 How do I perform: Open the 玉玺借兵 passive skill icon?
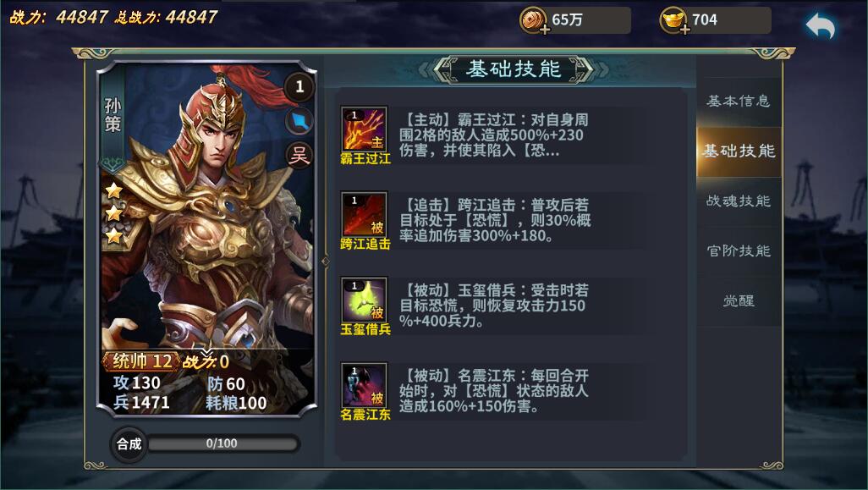pos(364,300)
